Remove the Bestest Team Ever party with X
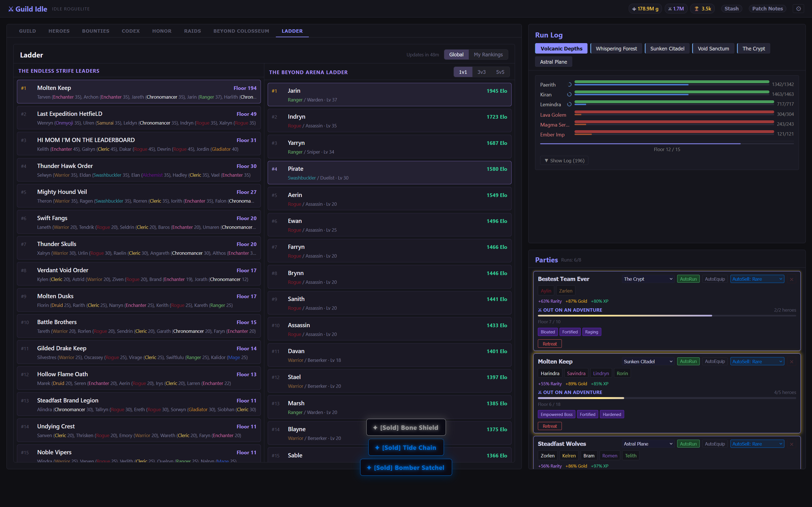The width and height of the screenshot is (812, 507). 791,279
